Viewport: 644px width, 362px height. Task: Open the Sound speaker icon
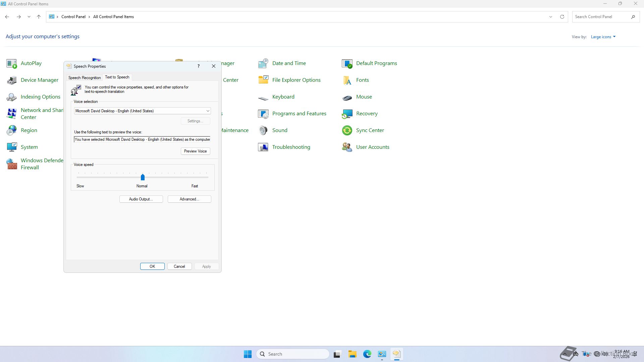coord(263,130)
